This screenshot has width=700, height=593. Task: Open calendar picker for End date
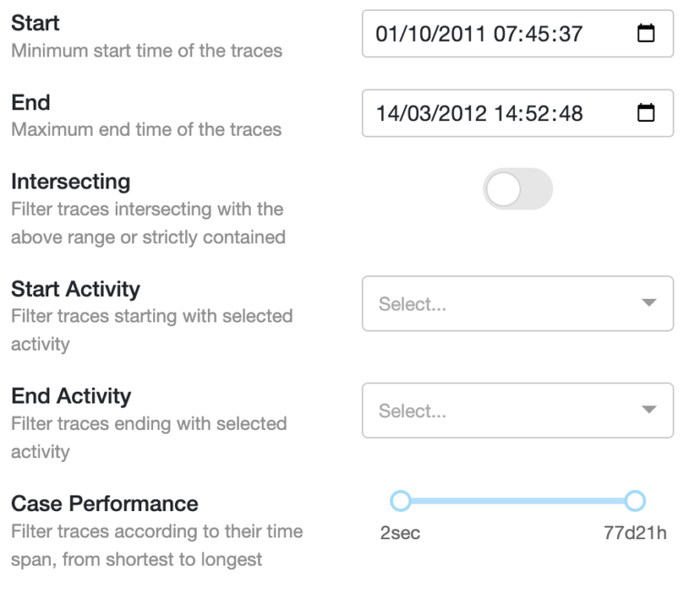[x=645, y=114]
